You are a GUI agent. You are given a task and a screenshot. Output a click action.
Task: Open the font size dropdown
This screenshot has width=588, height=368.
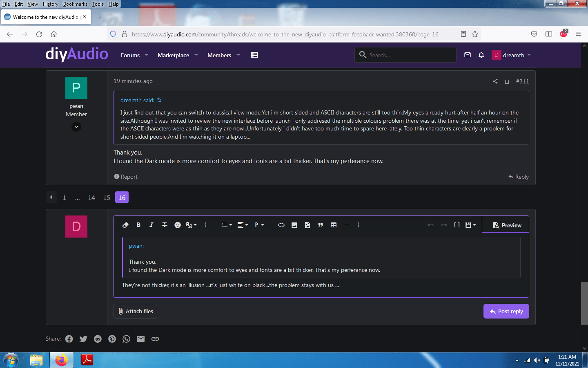[x=191, y=225]
